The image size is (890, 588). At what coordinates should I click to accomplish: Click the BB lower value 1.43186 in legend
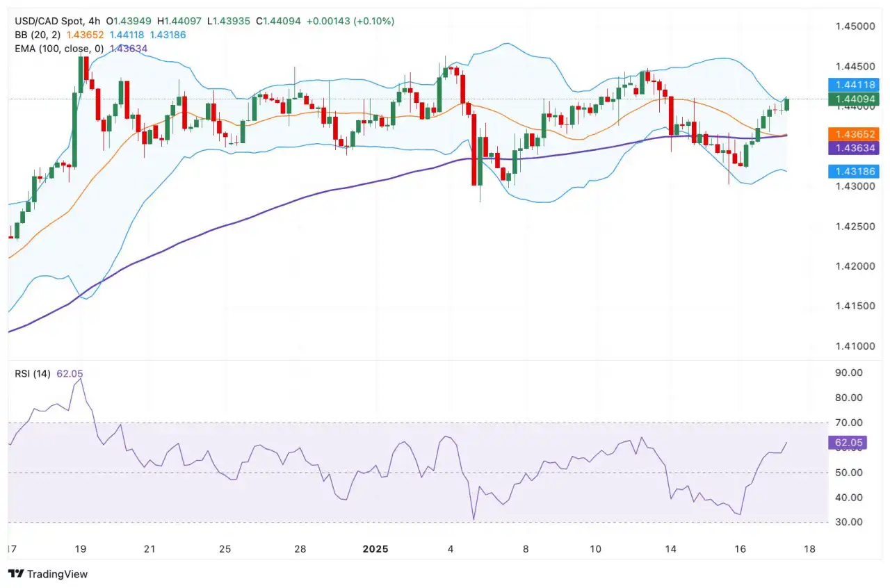[168, 35]
